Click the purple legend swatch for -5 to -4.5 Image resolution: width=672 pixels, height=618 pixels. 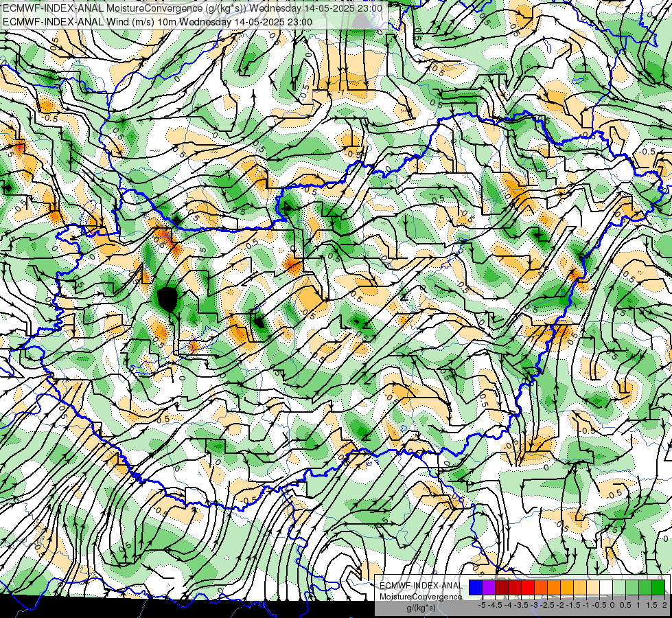[489, 587]
